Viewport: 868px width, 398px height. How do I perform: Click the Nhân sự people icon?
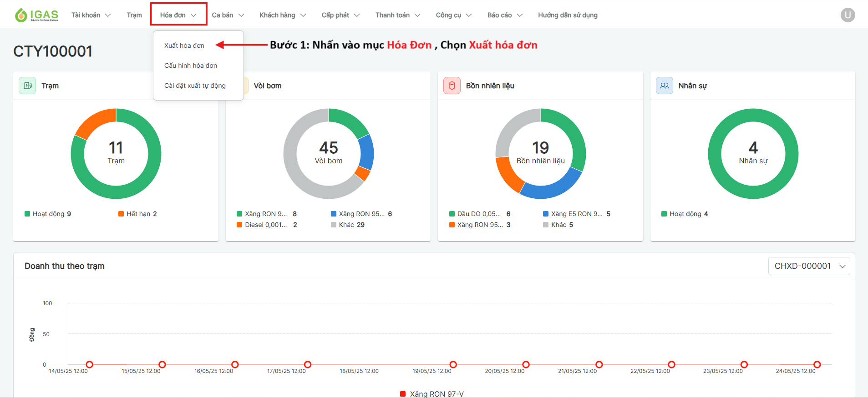[x=664, y=86]
